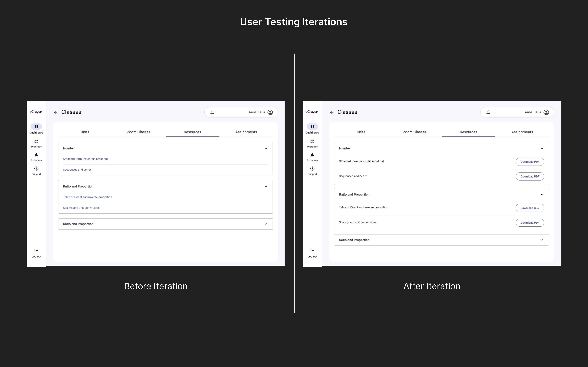Click Download CSV for the Direct and inverse proportion table

530,208
